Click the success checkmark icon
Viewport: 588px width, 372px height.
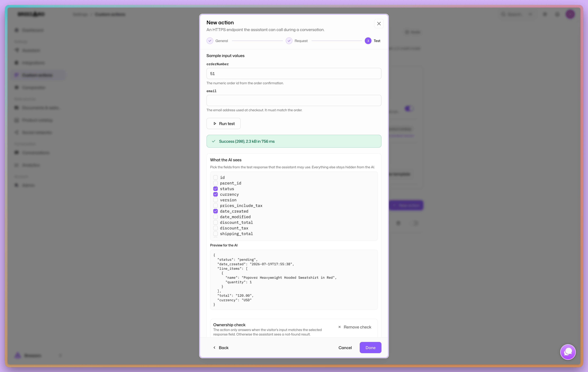pos(213,141)
